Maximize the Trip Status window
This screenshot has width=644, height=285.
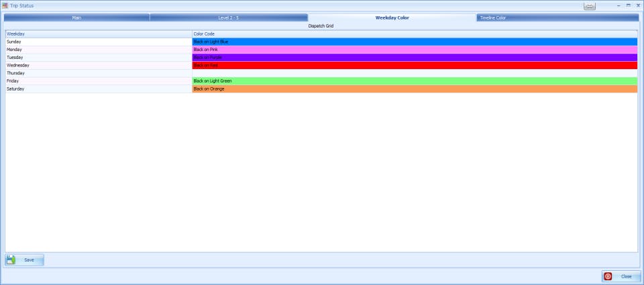[629, 6]
